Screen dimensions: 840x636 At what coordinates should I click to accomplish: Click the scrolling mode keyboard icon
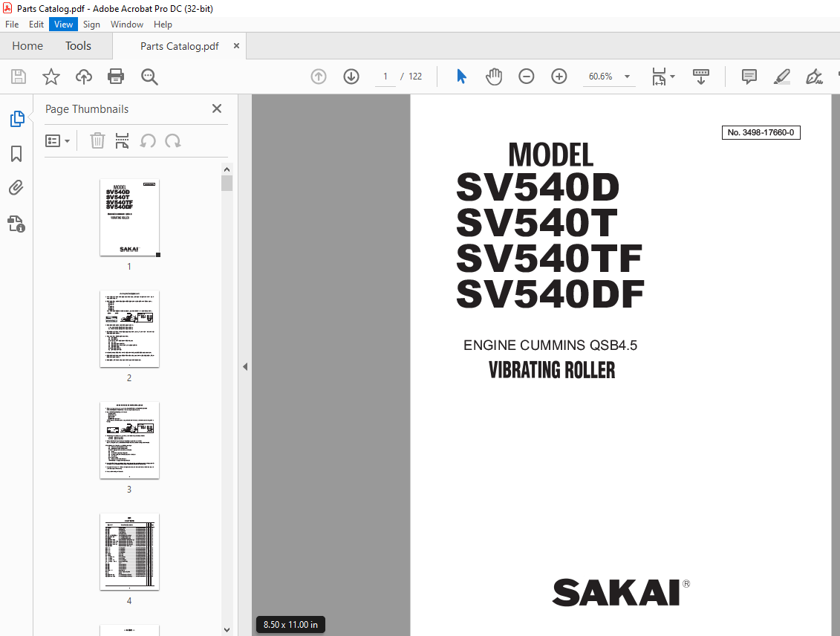(700, 77)
